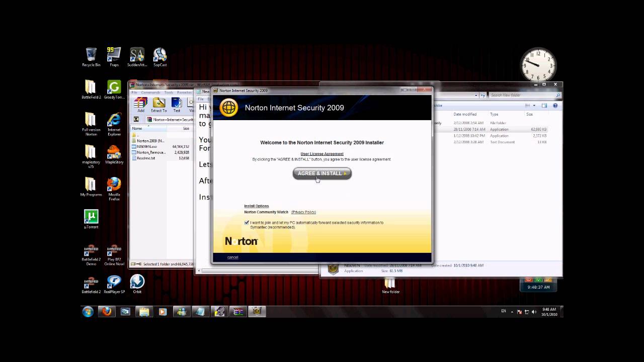Image resolution: width=644 pixels, height=362 pixels.
Task: Click Extract To icon in WinRAR
Action: [x=159, y=104]
